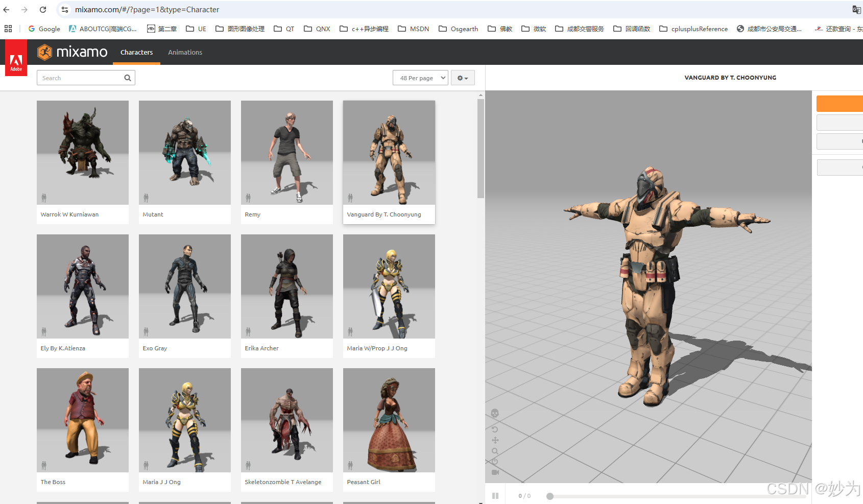Expand the QNX bookmark folder
Viewport: 863px width, 504px height.
[317, 29]
